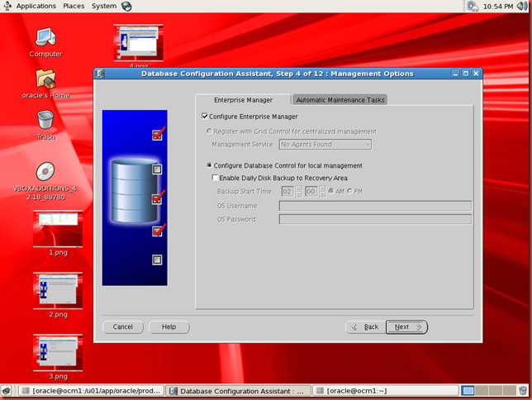
Task: Enable Daily Disk Backup to Recovery Area
Action: 215,178
